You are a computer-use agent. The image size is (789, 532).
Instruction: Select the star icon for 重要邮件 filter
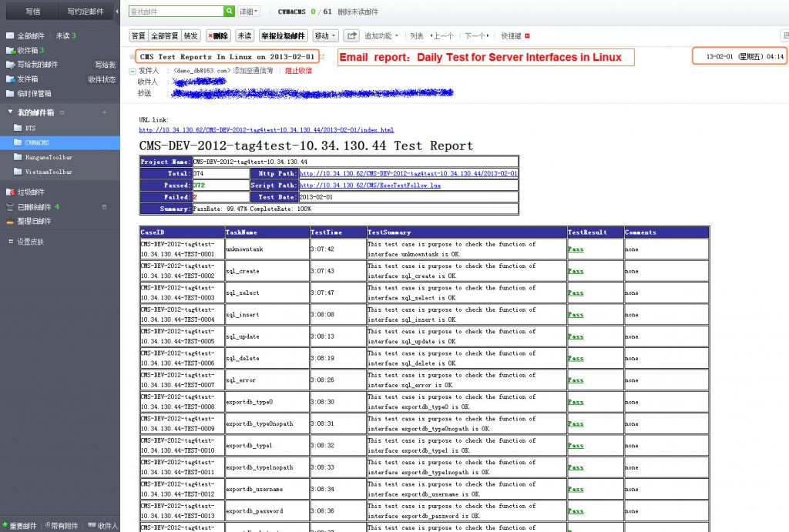click(5, 524)
